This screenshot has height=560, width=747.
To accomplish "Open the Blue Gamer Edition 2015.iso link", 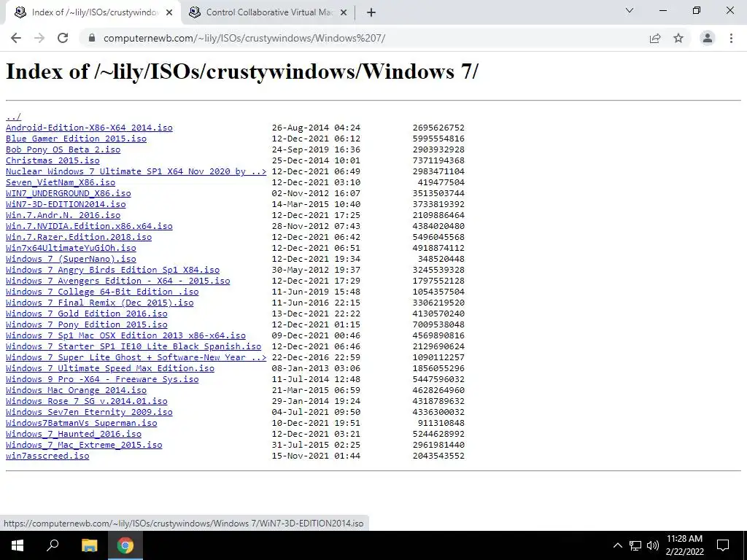I will [x=76, y=139].
